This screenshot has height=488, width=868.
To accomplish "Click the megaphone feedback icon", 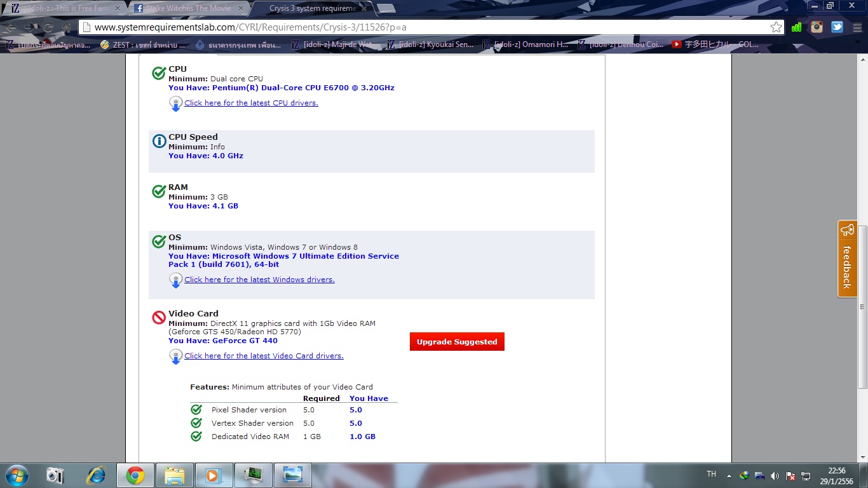I will tap(847, 229).
